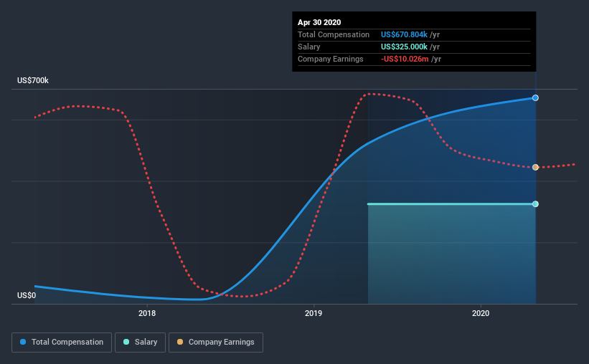Click the US$325.000k salary value
Screen dimensions: 589x364
pos(404,47)
